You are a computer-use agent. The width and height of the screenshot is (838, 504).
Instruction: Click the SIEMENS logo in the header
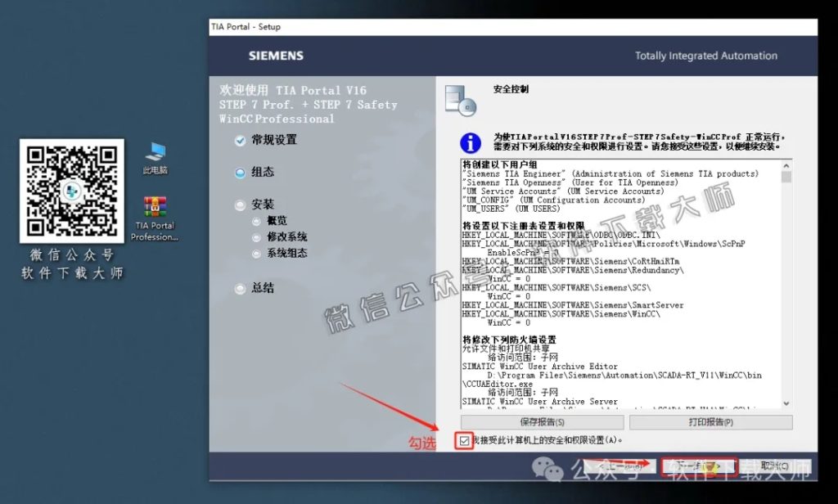coord(275,56)
